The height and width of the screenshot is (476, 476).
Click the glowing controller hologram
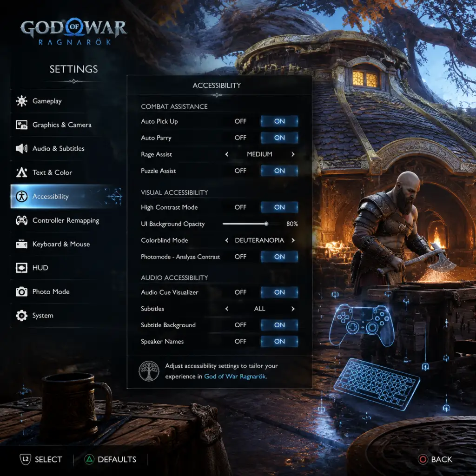pos(362,325)
